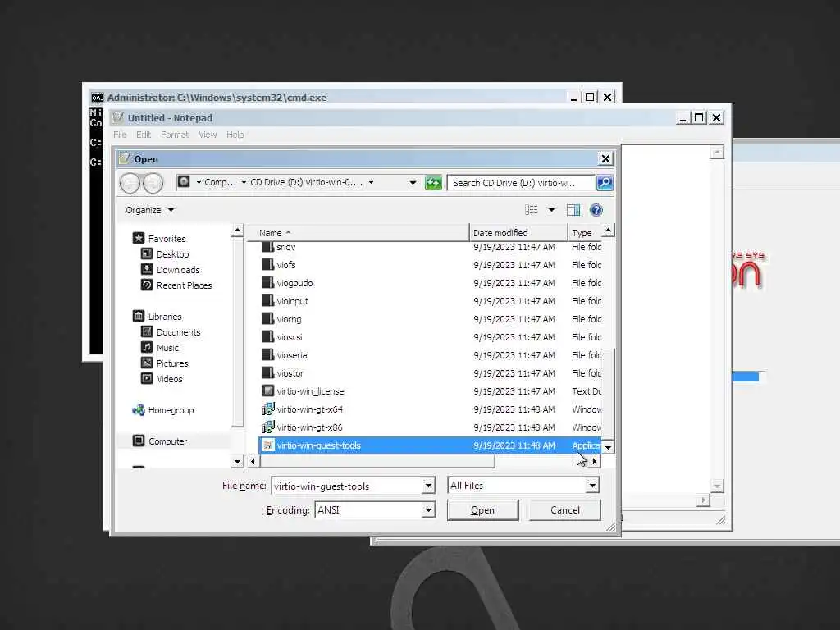Sort by the Type column header
This screenshot has height=630, width=840.
coord(584,232)
